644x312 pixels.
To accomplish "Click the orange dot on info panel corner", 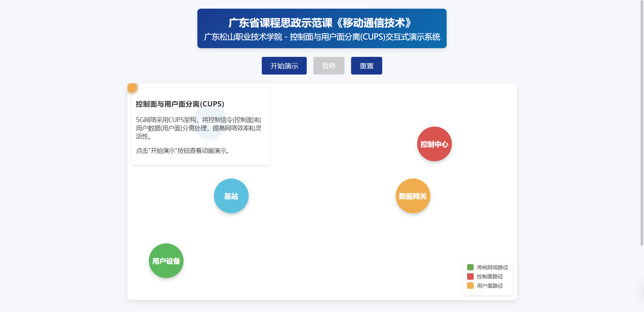I will tap(132, 88).
